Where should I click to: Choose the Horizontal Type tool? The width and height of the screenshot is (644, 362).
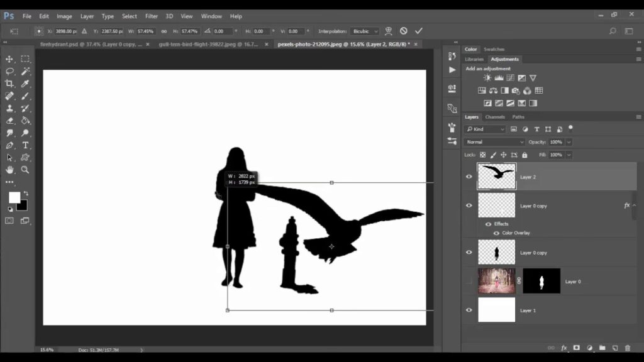pos(25,145)
